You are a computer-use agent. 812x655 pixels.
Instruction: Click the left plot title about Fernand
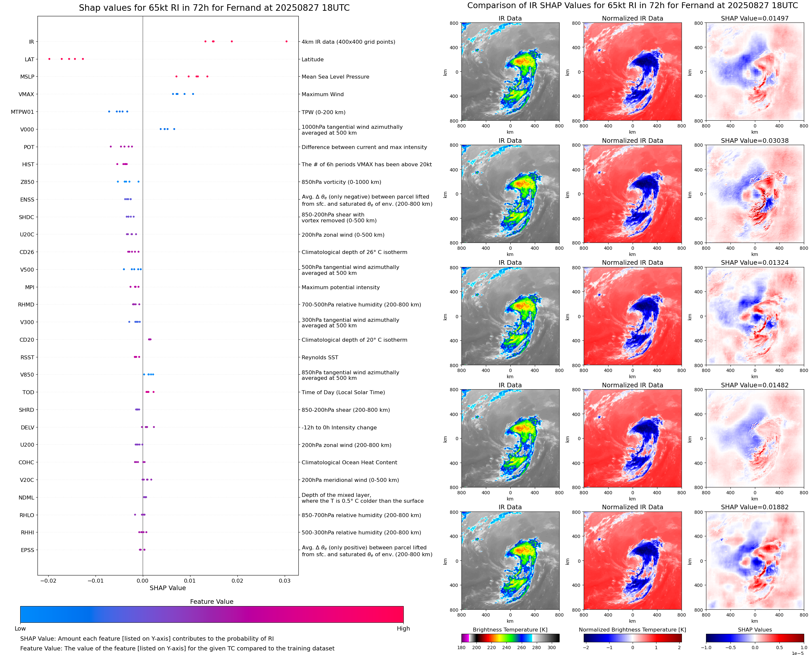[x=214, y=8]
